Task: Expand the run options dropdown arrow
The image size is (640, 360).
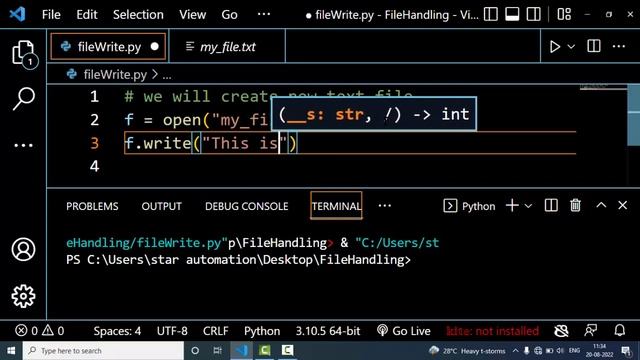Action: point(571,47)
